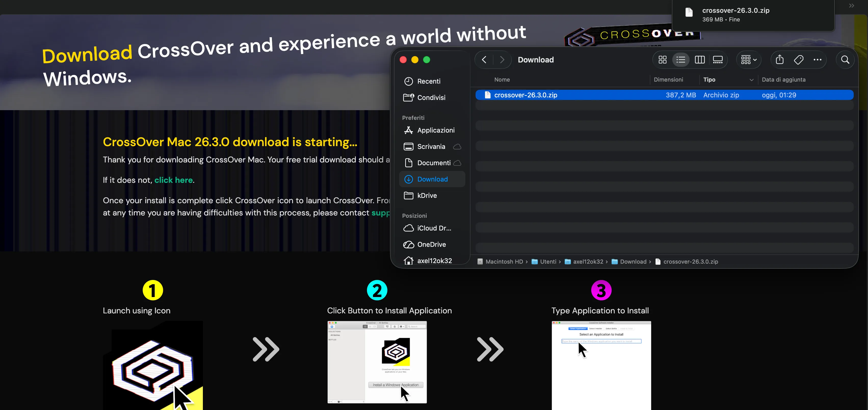The width and height of the screenshot is (868, 410).
Task: Minimize the Finder window
Action: [x=415, y=60]
